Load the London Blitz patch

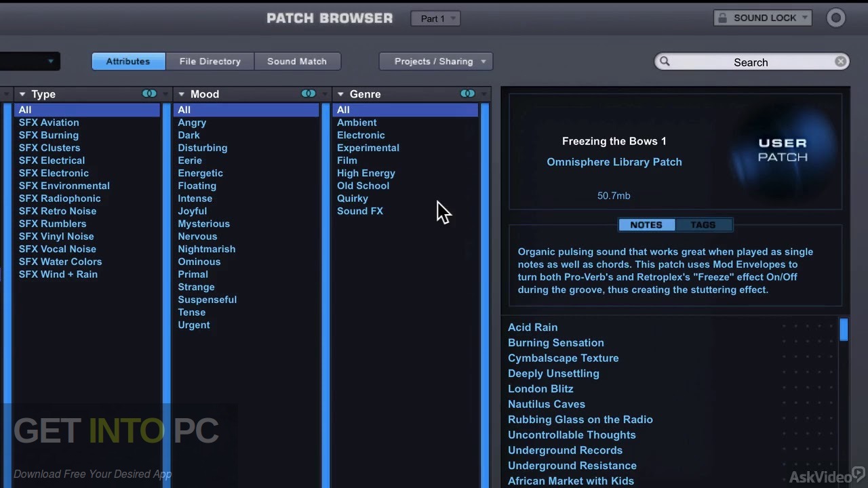541,389
